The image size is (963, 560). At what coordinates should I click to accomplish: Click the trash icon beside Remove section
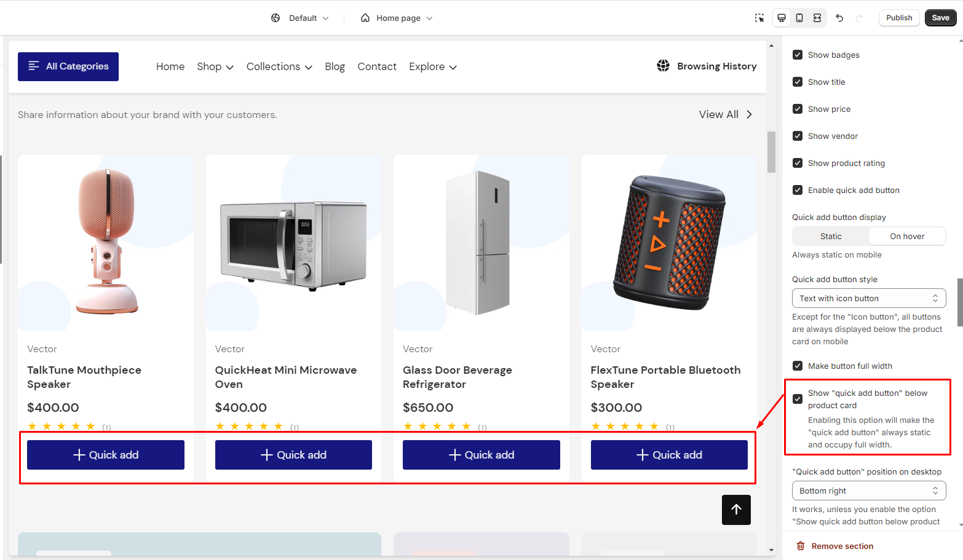click(801, 546)
